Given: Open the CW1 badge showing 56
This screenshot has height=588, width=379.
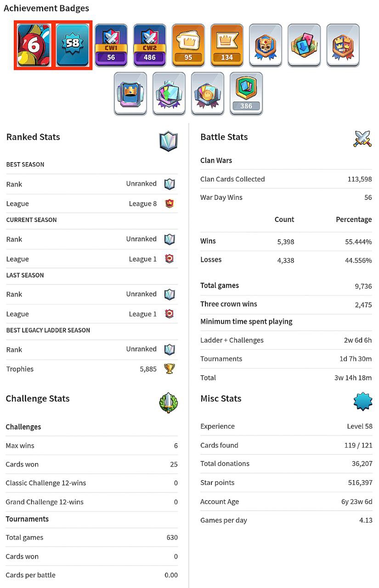Looking at the screenshot, I should pyautogui.click(x=111, y=45).
